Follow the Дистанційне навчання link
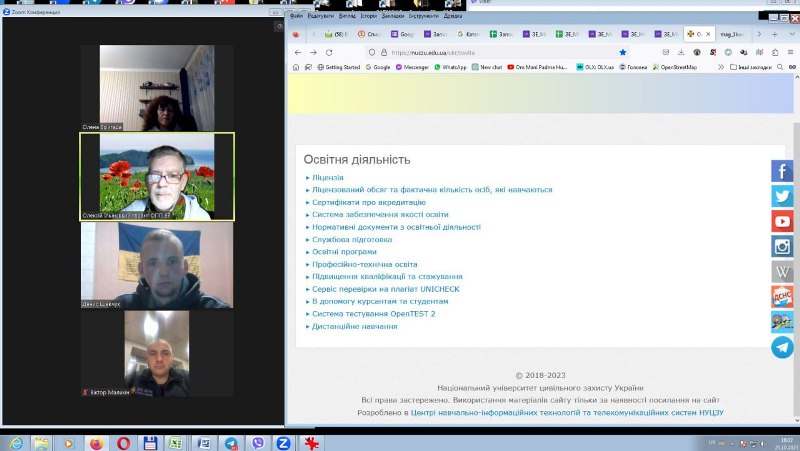Screen dimensions: 800x451 coord(354,326)
